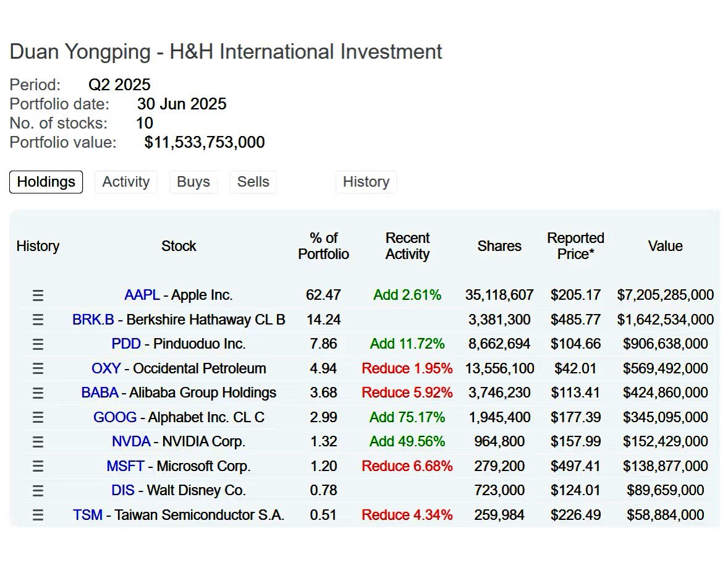
Task: Click the BRK.B value $1,642,534,000
Action: 666,320
